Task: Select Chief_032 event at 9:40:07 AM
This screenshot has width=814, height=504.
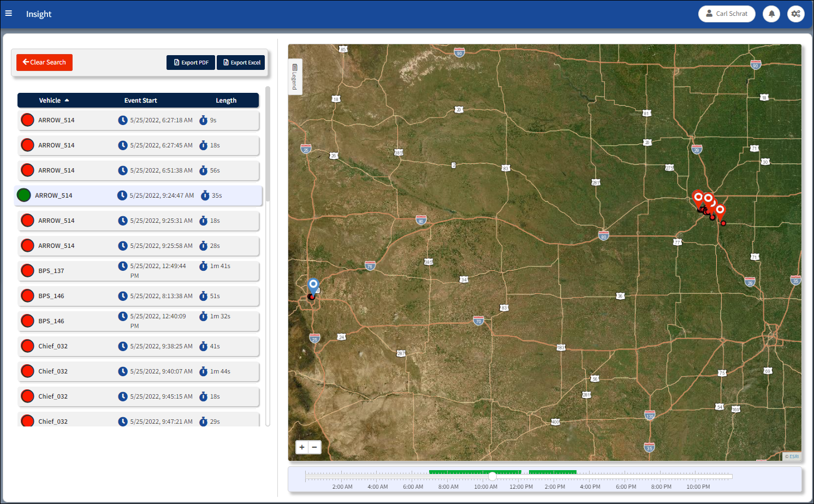Action: (x=138, y=371)
